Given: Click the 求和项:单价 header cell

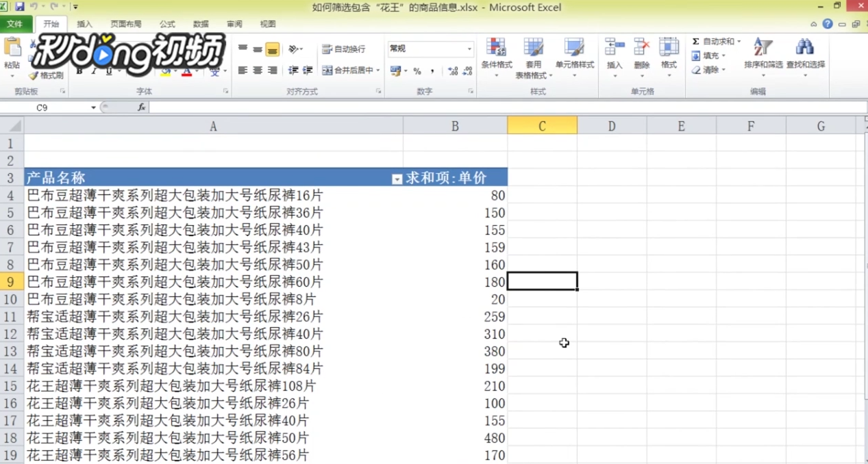Looking at the screenshot, I should click(455, 178).
